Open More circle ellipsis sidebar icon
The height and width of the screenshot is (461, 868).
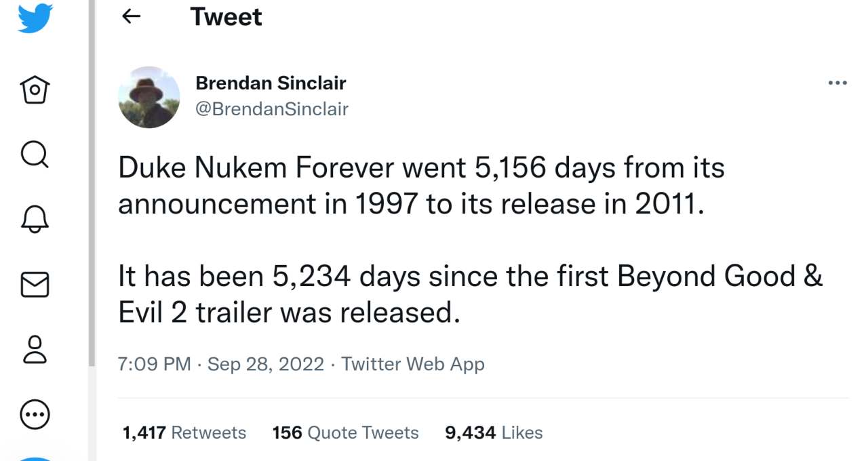35,414
